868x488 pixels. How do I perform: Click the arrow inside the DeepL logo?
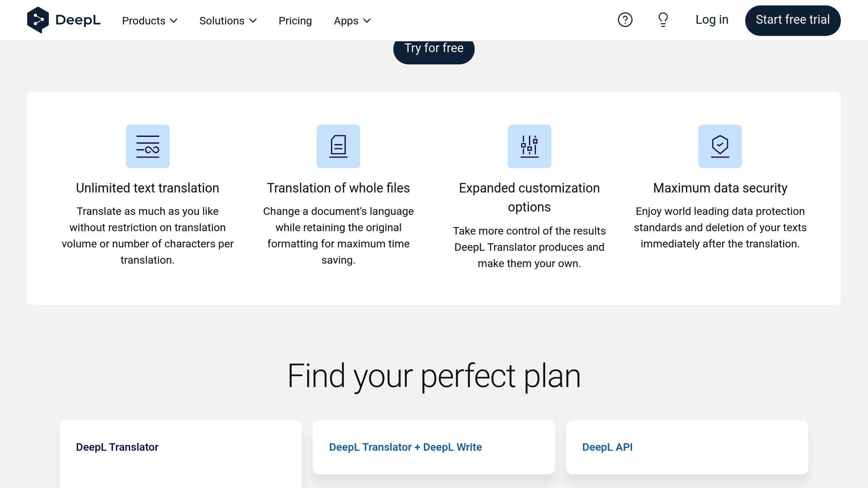[39, 19]
